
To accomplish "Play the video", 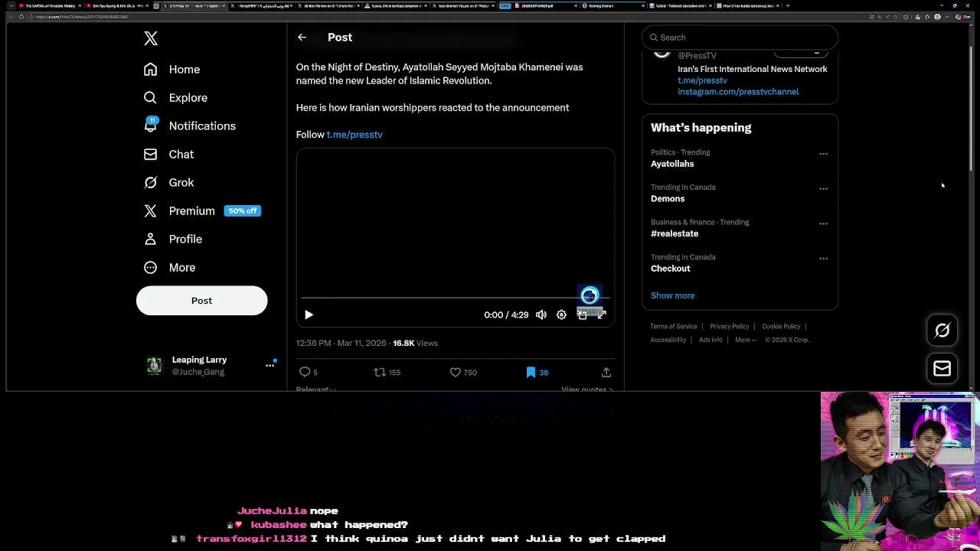I will point(309,315).
